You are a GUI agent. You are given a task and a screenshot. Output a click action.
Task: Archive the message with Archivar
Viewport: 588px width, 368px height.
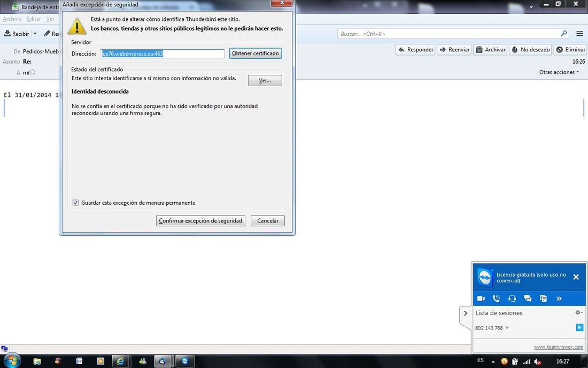[x=491, y=50]
